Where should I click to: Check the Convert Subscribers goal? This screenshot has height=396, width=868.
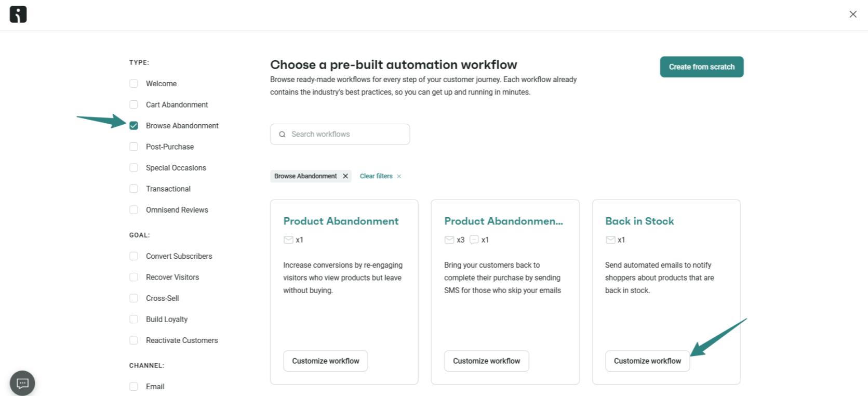(x=133, y=256)
